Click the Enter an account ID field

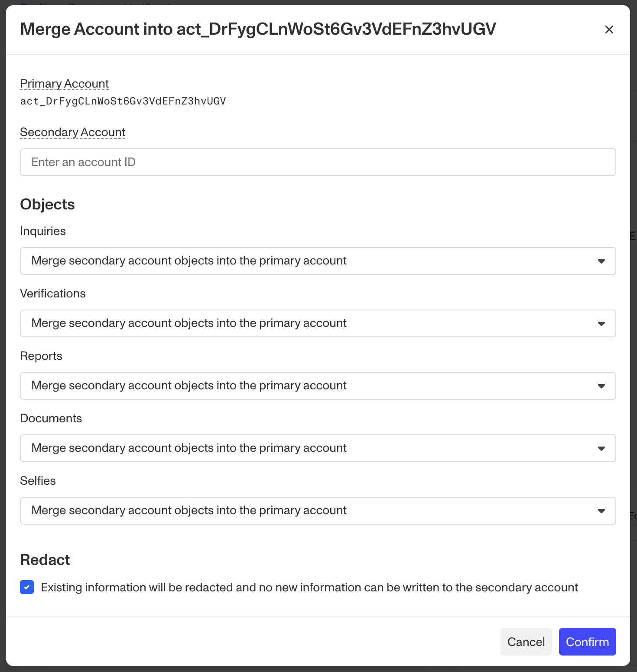point(318,162)
